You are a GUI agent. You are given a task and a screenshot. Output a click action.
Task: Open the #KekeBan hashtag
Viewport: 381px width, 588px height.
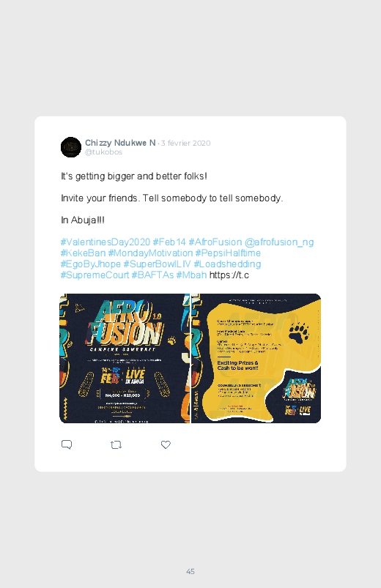83,253
